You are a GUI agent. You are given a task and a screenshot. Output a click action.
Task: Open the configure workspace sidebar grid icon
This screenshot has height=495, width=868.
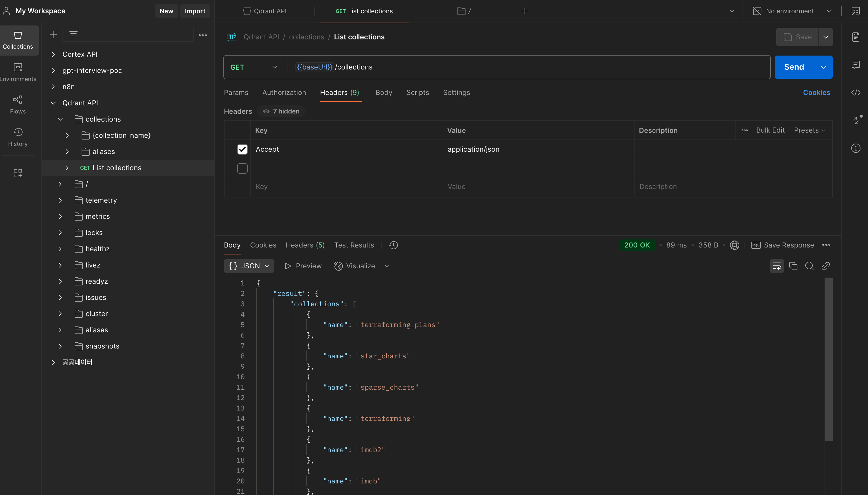point(18,173)
